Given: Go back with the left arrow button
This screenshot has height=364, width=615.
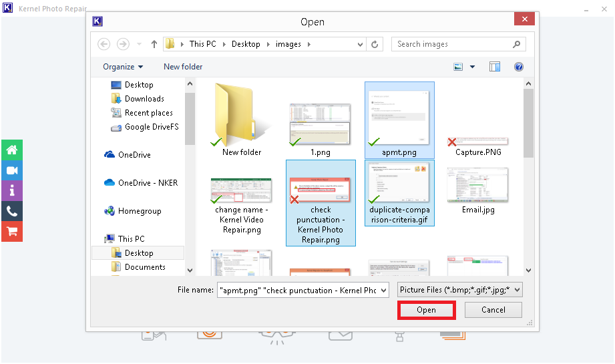Looking at the screenshot, I should click(104, 44).
